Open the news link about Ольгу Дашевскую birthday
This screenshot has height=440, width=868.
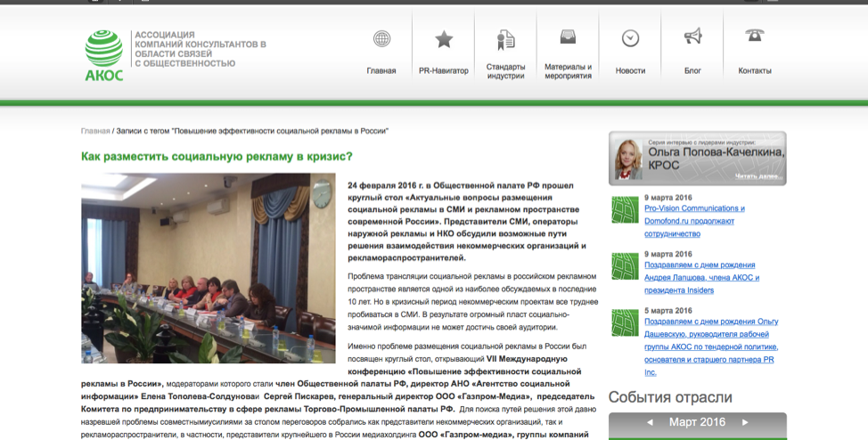point(711,346)
